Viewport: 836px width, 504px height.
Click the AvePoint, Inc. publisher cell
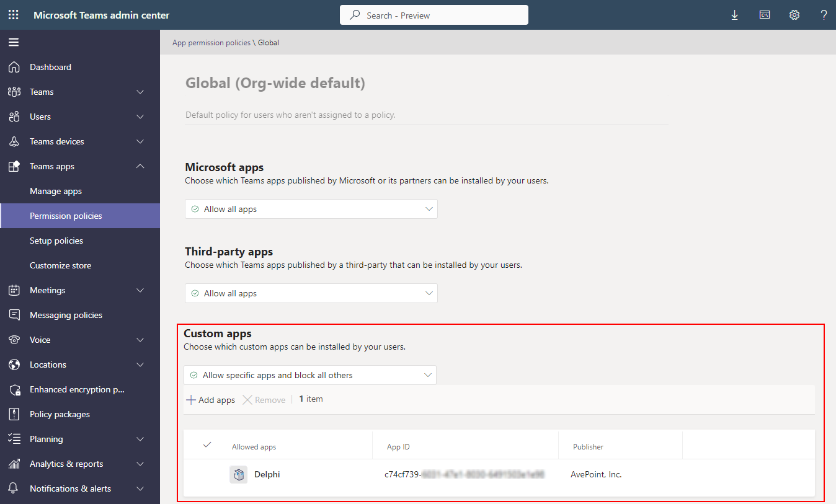[596, 475]
